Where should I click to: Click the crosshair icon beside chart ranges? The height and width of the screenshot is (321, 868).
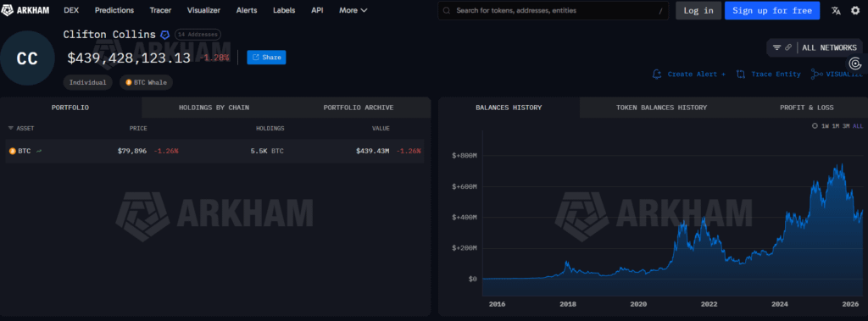[815, 126]
